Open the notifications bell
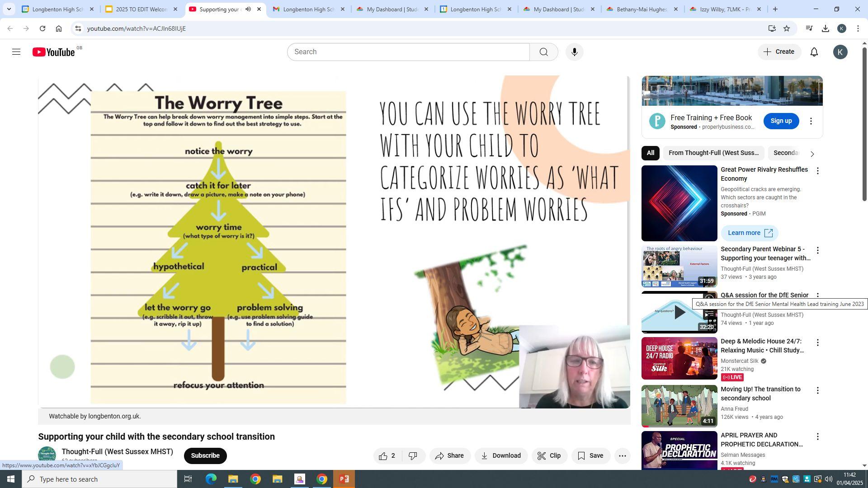 [814, 52]
